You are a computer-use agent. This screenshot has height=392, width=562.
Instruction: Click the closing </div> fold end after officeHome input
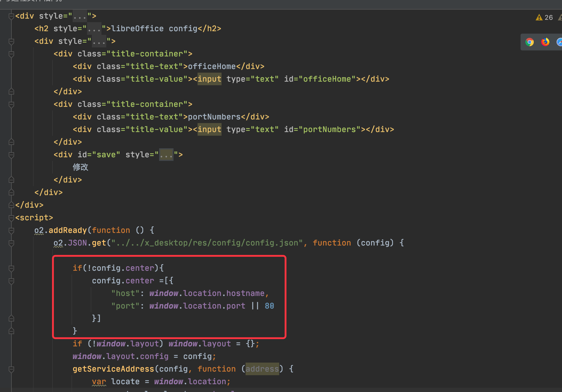pyautogui.click(x=11, y=92)
